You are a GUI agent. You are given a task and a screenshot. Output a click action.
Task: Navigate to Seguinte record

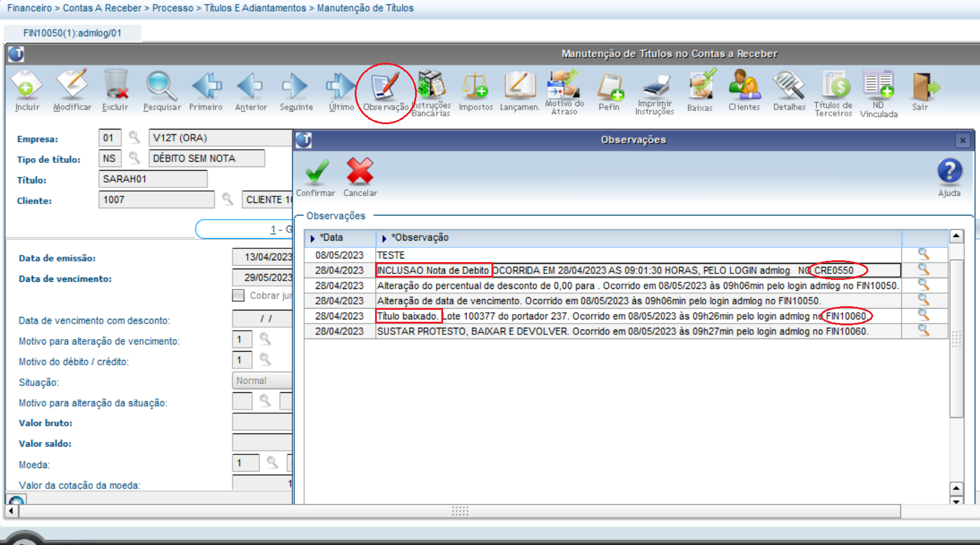[296, 91]
